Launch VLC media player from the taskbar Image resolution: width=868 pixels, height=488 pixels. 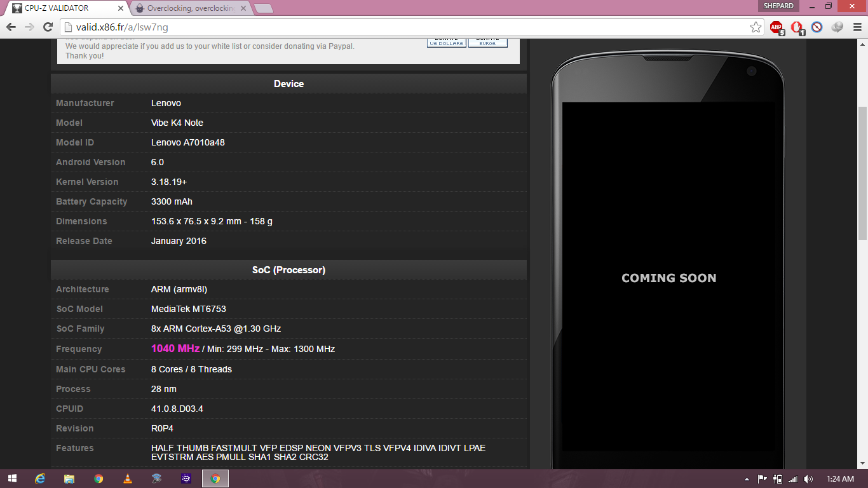pos(127,478)
